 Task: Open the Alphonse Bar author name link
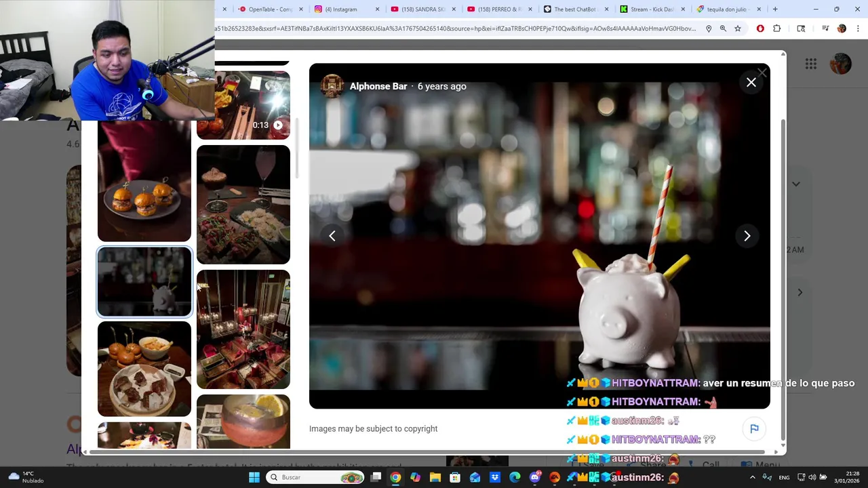coord(378,86)
